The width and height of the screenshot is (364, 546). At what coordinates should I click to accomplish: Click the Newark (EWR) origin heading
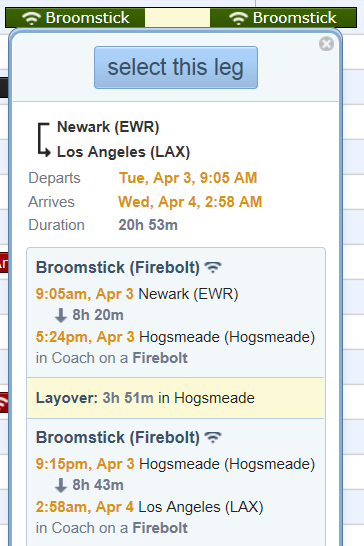(x=108, y=127)
